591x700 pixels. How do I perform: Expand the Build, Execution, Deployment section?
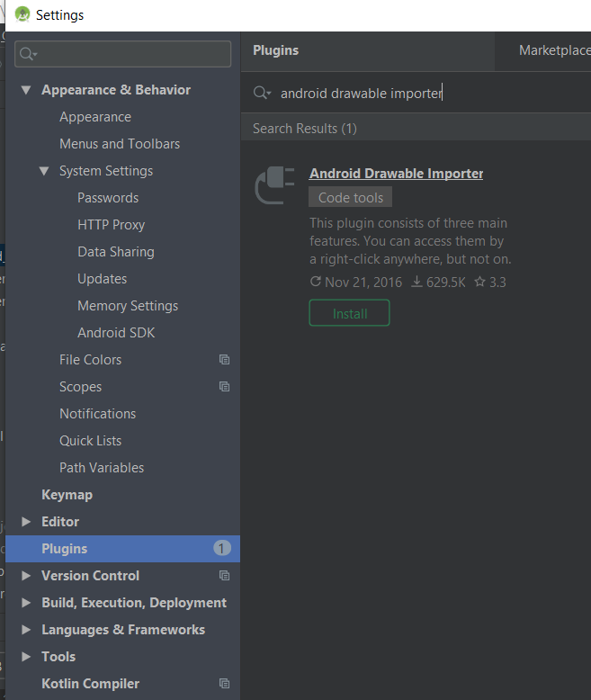(x=25, y=603)
